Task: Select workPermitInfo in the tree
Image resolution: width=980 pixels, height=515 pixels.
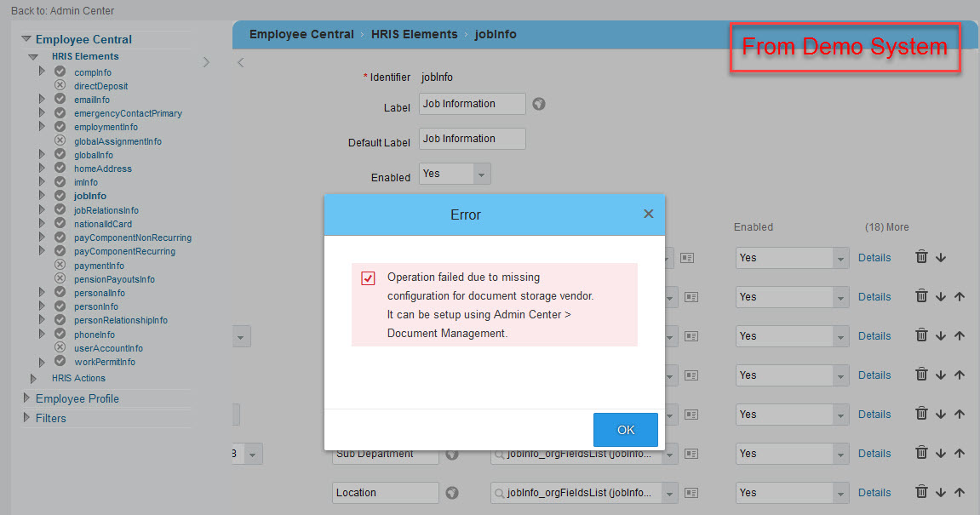Action: (x=105, y=362)
